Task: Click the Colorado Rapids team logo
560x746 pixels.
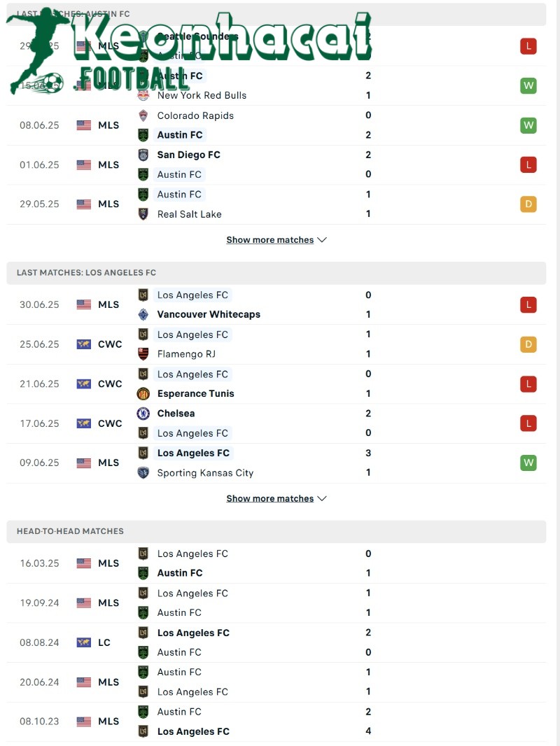Action: (143, 115)
